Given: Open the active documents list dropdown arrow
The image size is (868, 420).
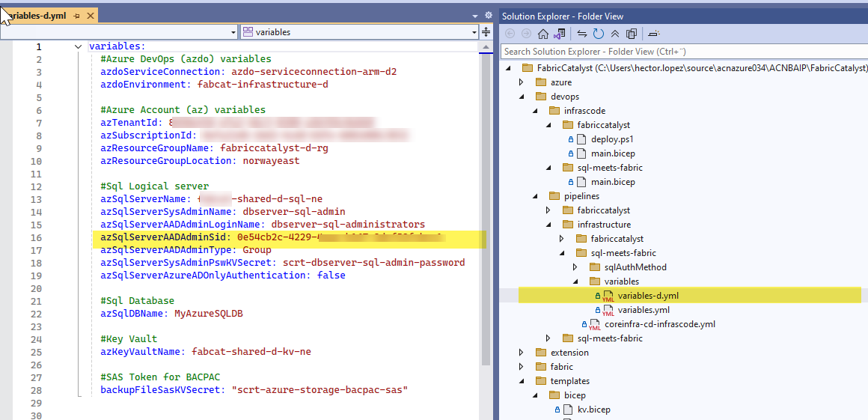Looking at the screenshot, I should pos(475,15).
